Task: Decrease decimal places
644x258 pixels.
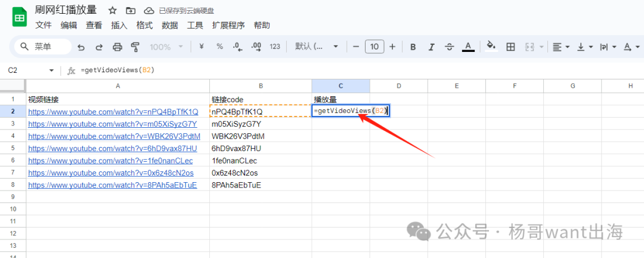Action: coord(238,47)
